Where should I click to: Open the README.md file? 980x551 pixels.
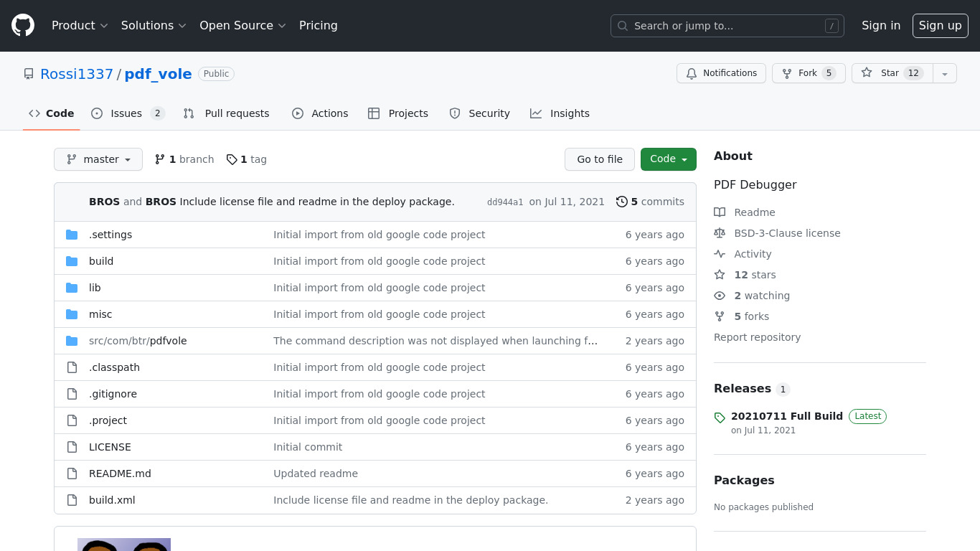[x=120, y=474]
